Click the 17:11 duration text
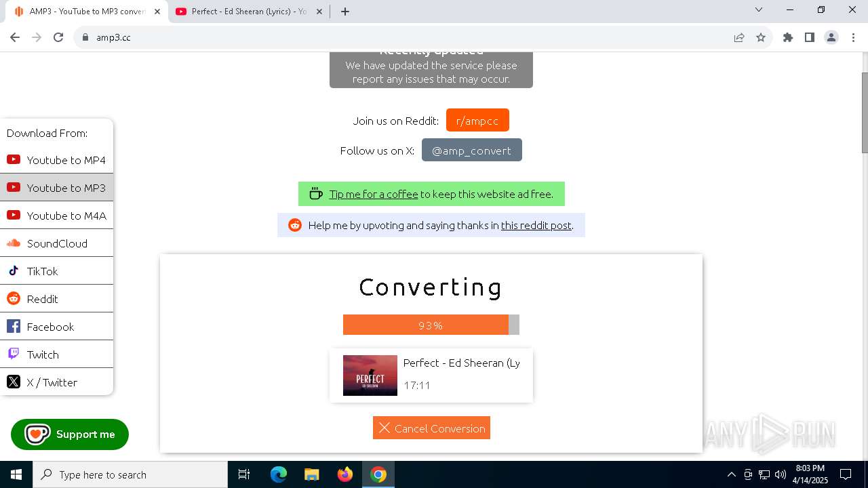Viewport: 868px width, 488px height. (417, 386)
